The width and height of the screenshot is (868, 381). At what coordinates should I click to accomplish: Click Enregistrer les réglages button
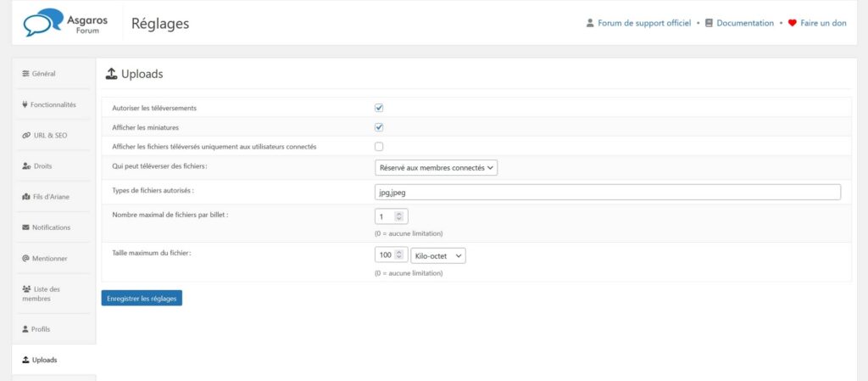(x=142, y=298)
